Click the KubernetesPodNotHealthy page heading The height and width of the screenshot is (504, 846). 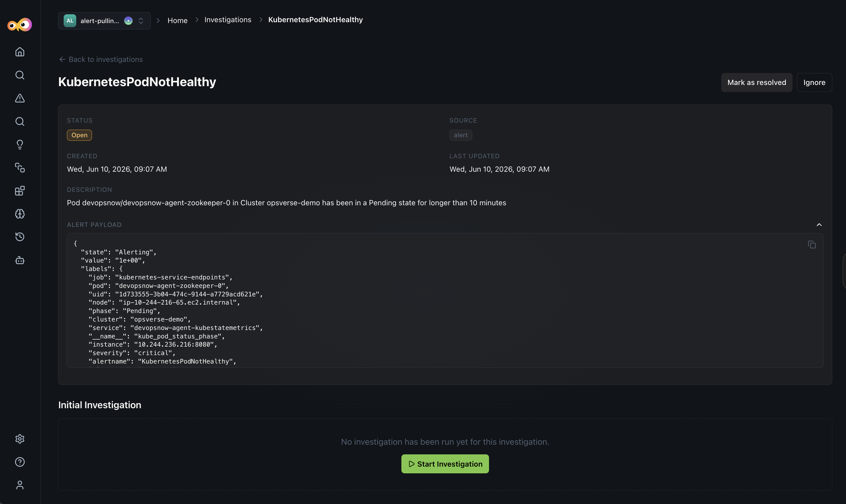(x=137, y=82)
